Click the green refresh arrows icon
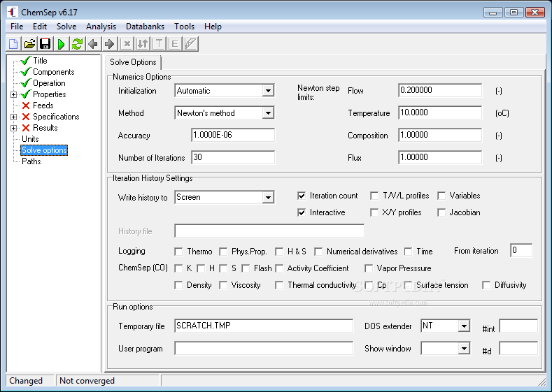This screenshot has width=552, height=392. click(x=77, y=44)
